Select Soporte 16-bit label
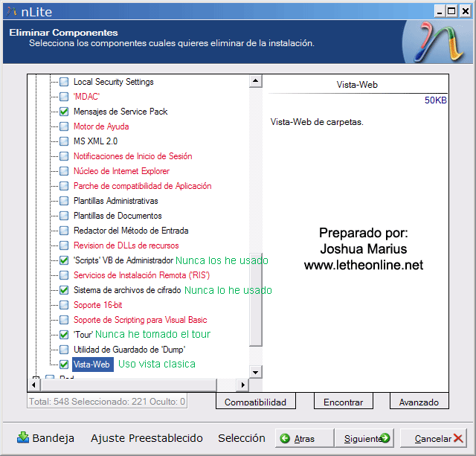 pyautogui.click(x=97, y=305)
